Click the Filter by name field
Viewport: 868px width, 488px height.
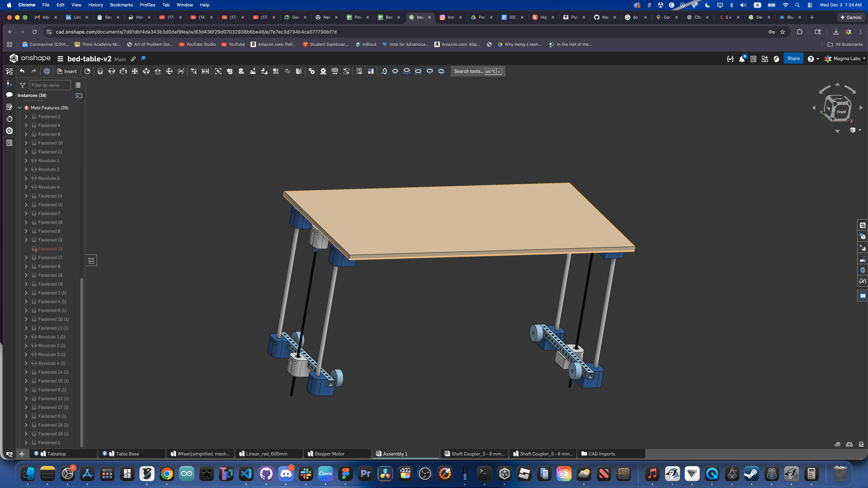[x=50, y=85]
